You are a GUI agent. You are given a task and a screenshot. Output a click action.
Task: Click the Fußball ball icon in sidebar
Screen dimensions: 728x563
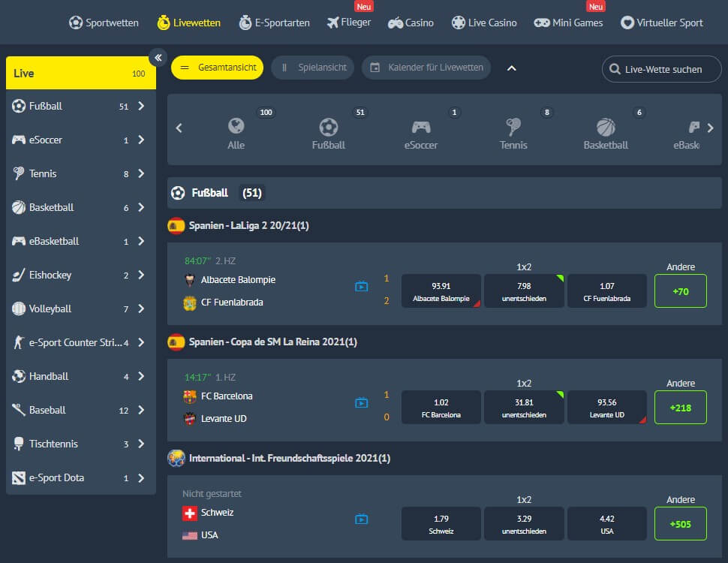click(x=19, y=106)
